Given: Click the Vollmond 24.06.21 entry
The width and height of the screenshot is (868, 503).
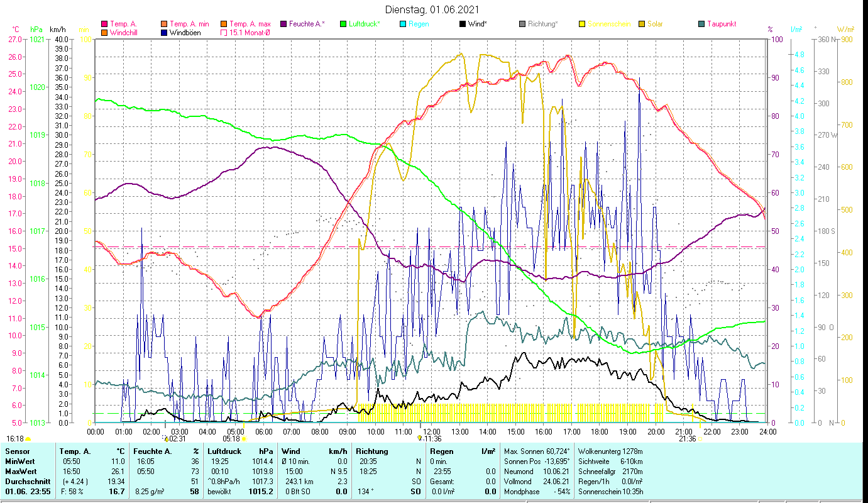Looking at the screenshot, I should [x=536, y=481].
